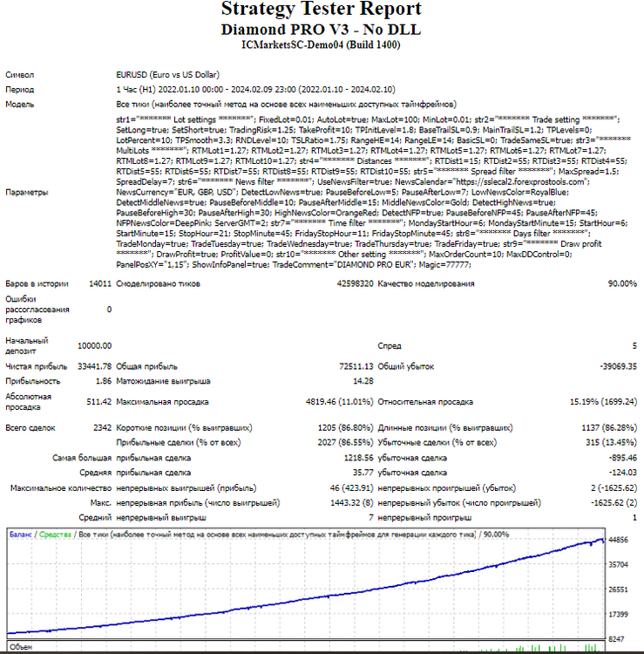Image resolution: width=644 pixels, height=654 pixels.
Task: Click the green Средства legend label
Action: point(55,535)
